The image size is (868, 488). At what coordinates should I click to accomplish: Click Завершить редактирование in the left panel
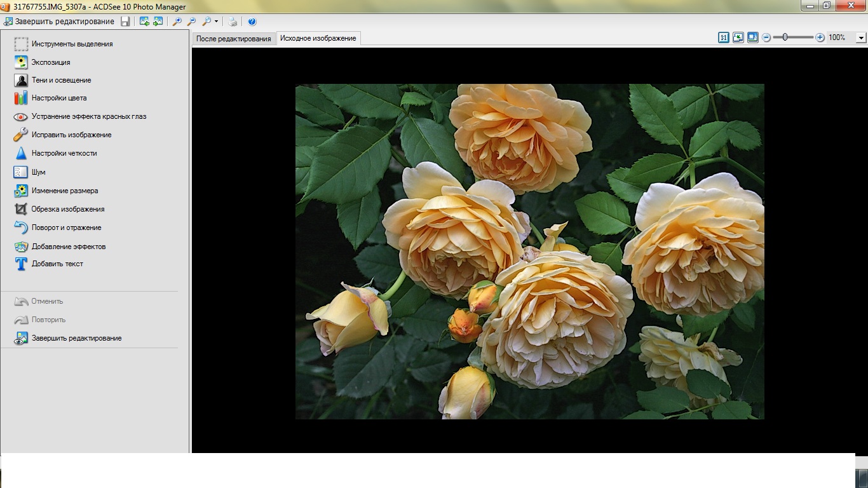click(76, 339)
